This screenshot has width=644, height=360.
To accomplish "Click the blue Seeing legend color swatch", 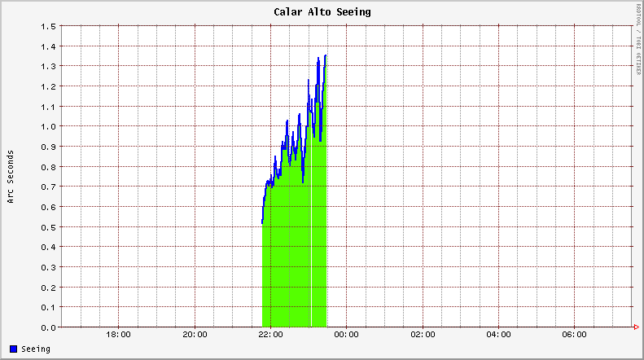I will pyautogui.click(x=13, y=349).
